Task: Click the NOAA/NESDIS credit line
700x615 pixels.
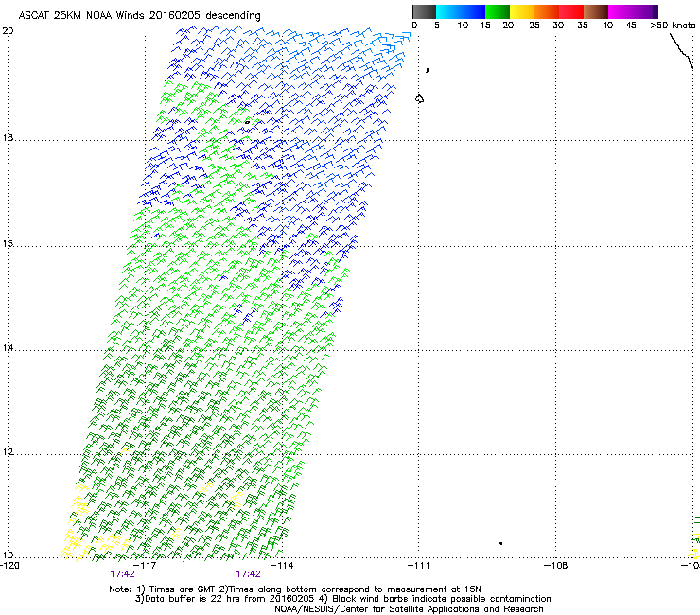Action: coord(409,609)
